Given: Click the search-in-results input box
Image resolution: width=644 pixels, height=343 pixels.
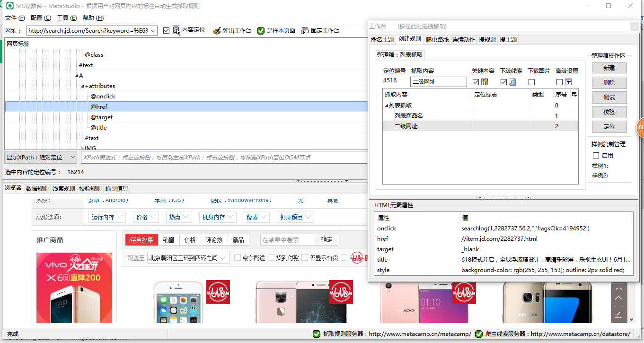Looking at the screenshot, I should (288, 240).
